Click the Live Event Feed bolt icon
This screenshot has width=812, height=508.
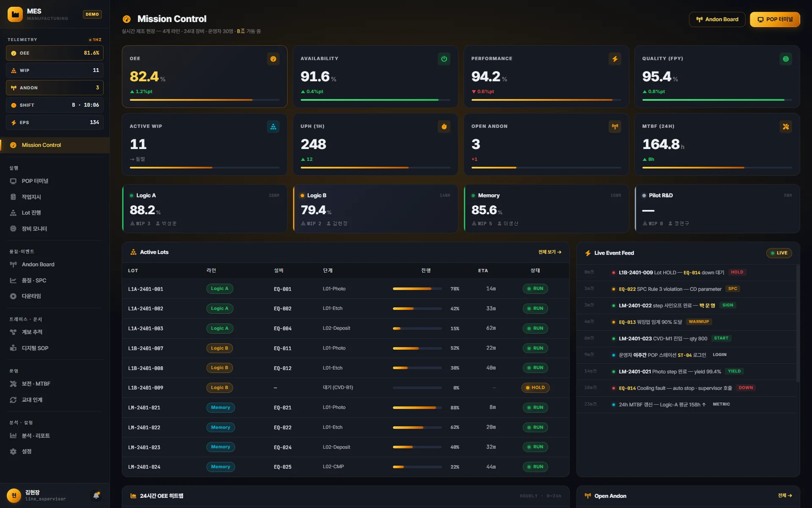click(588, 253)
